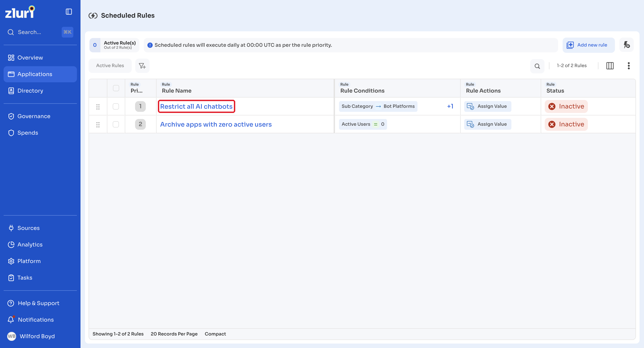Click Assign Value action of Archive apps rule
The width and height of the screenshot is (644, 348).
coord(487,124)
